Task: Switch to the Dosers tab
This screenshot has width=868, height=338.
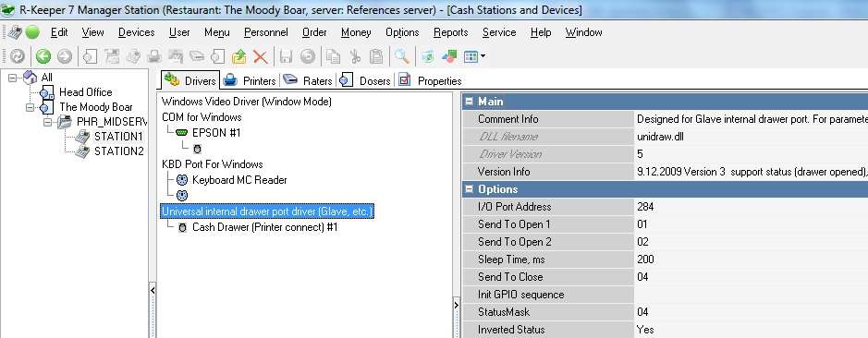Action: click(365, 80)
